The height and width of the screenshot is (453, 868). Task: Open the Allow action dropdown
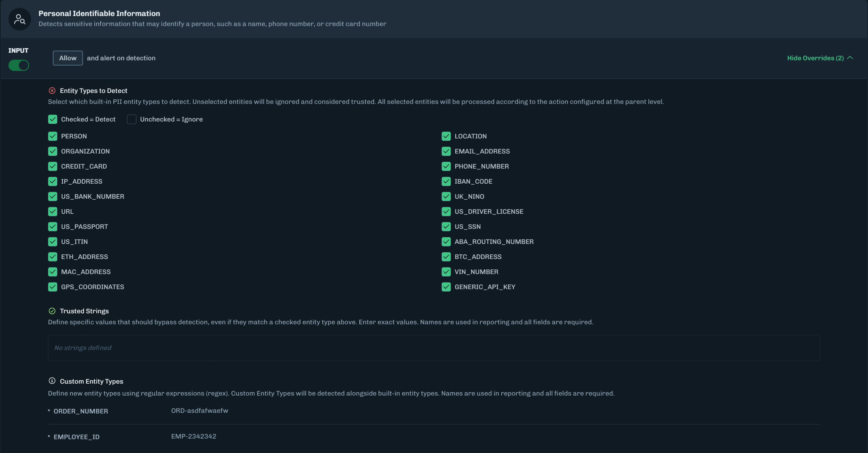[68, 58]
